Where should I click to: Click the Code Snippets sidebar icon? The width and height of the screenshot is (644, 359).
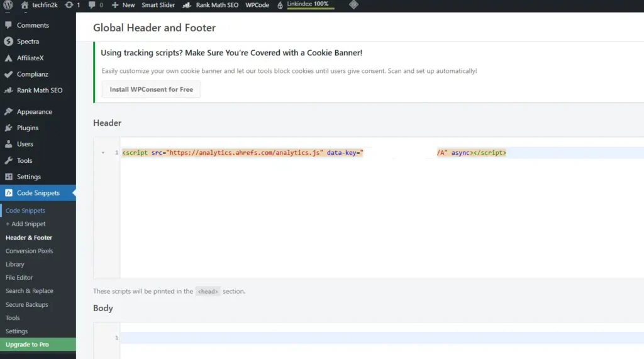(x=9, y=192)
